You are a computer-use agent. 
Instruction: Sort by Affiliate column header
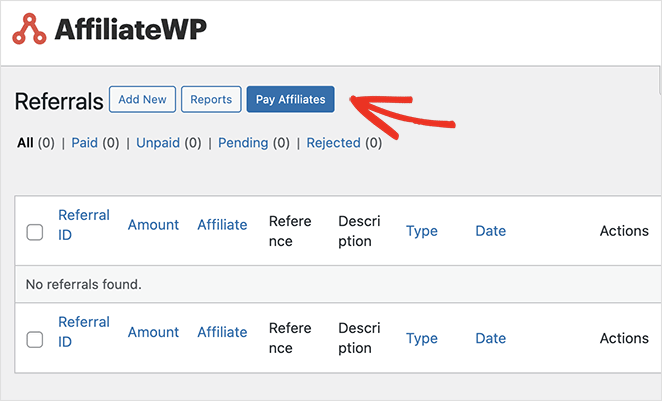tap(222, 225)
